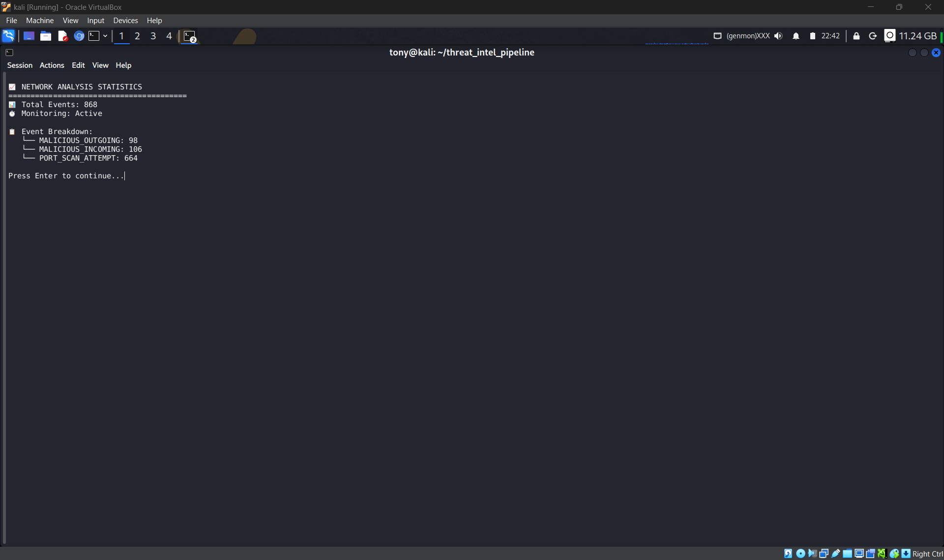Open the terminal Session menu
Screen dimensions: 944x560
click(20, 65)
